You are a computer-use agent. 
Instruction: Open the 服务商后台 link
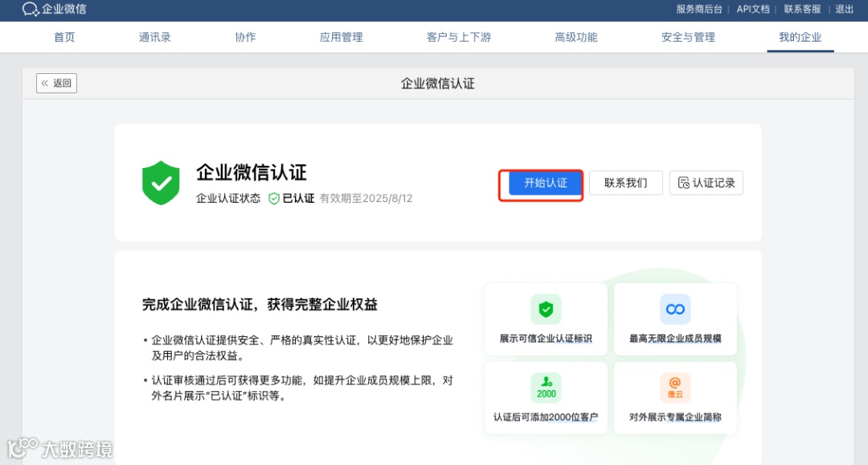tap(699, 10)
